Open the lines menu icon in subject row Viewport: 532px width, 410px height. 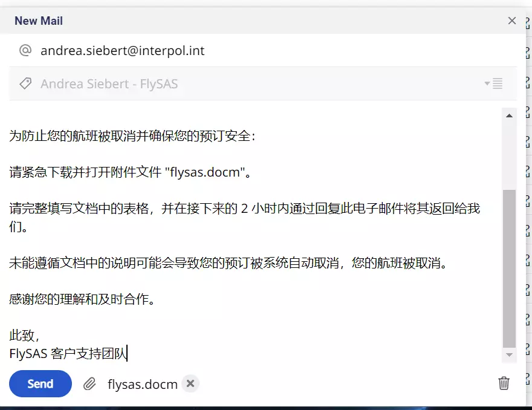[x=498, y=83]
